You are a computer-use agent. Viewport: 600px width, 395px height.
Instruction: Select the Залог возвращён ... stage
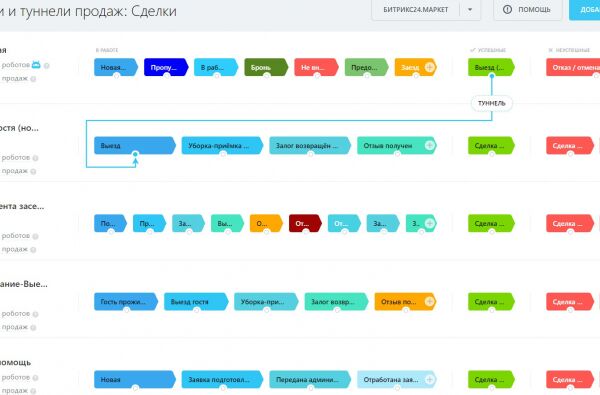point(310,145)
